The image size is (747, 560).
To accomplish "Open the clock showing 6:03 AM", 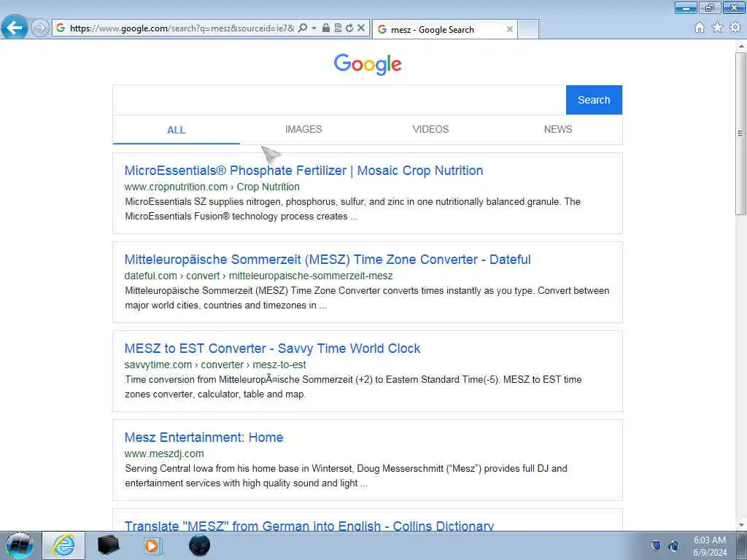I will coord(710,546).
